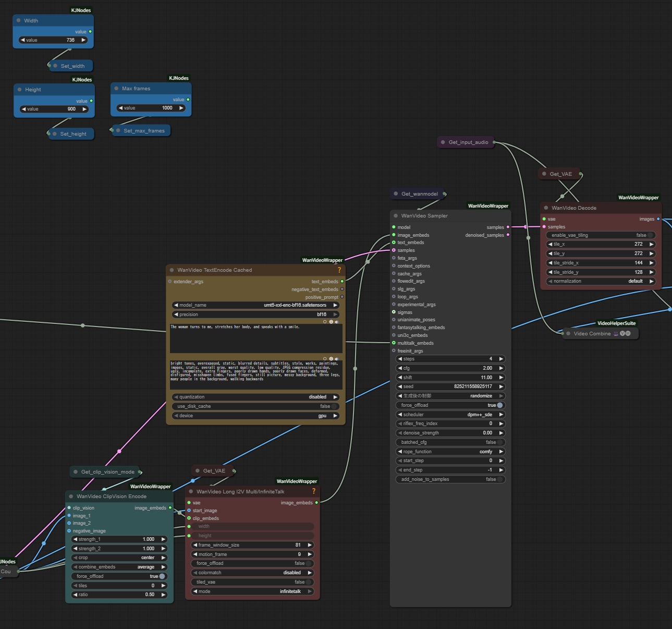Click the collapse dot on WanVideo Decode node
672x629 pixels.
546,208
